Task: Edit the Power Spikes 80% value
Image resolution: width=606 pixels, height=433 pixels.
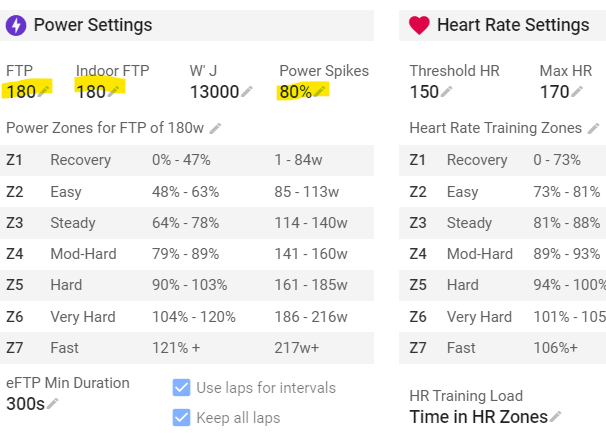Action: pos(320,91)
